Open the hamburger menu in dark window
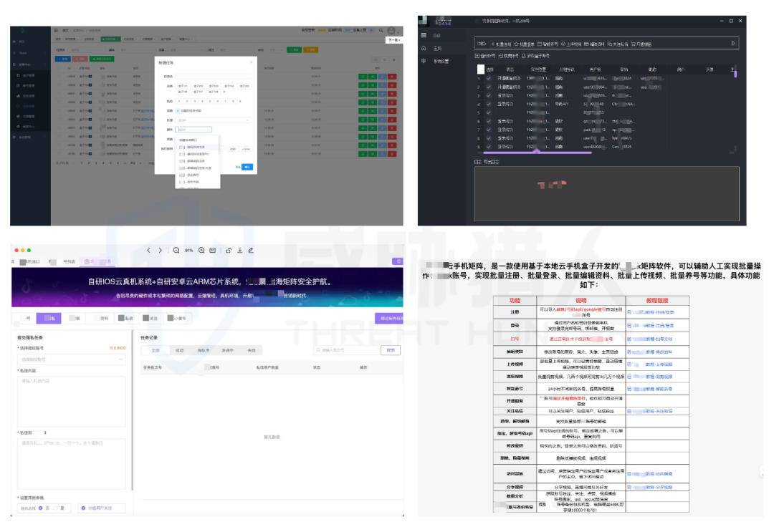The height and width of the screenshot is (532, 774). [x=424, y=35]
